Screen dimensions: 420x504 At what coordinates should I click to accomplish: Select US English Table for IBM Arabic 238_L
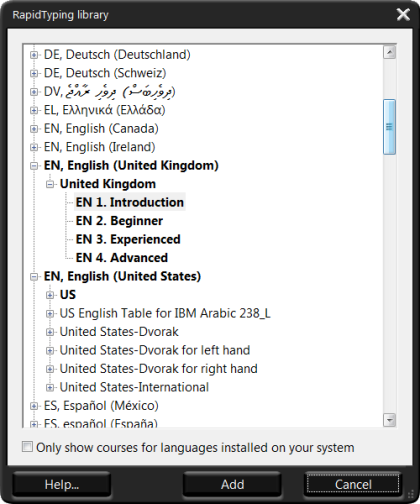tap(165, 313)
